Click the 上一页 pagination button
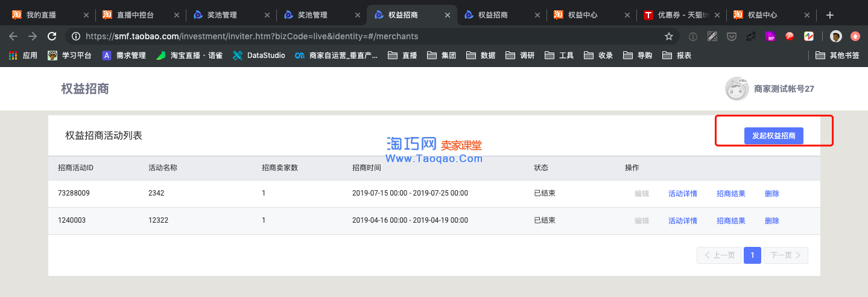 pos(719,255)
